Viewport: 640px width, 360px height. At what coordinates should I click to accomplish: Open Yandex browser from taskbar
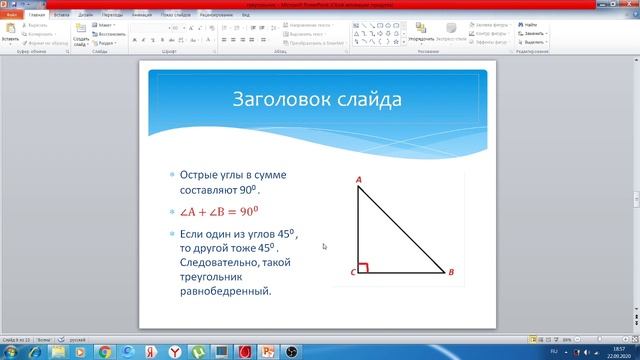pos(175,352)
